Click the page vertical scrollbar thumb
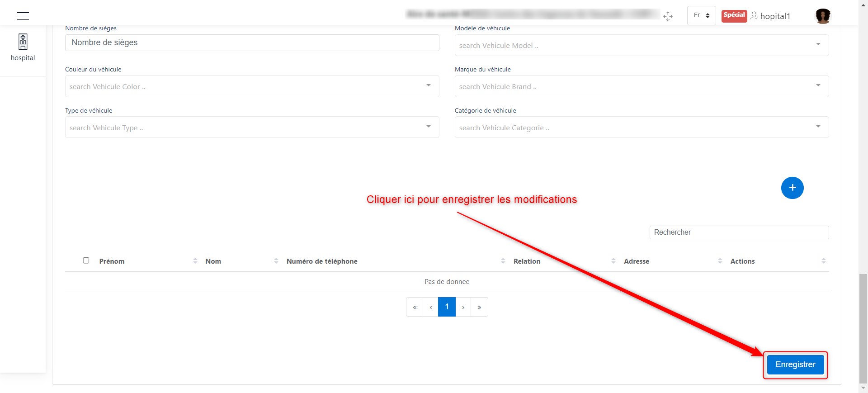This screenshot has height=393, width=868. pos(863,328)
